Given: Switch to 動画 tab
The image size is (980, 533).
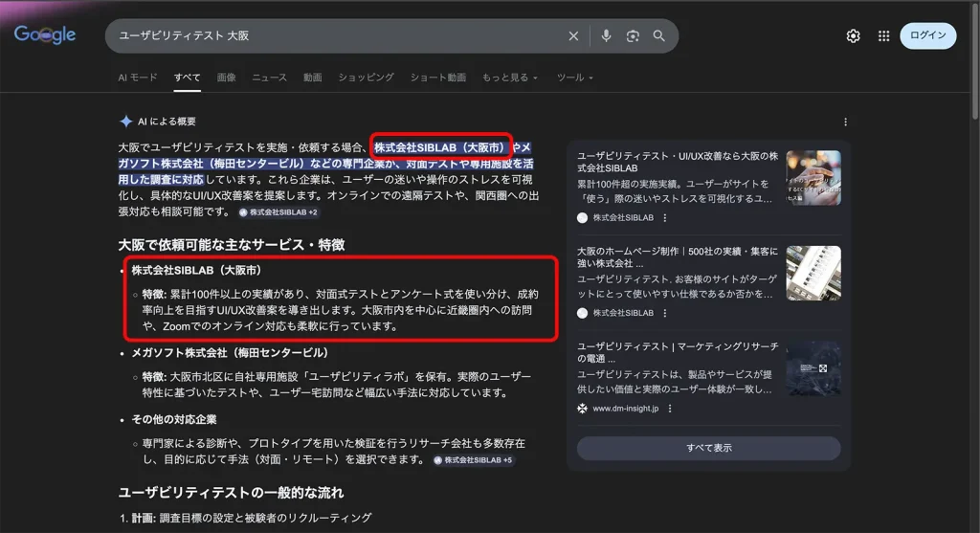Looking at the screenshot, I should 313,78.
